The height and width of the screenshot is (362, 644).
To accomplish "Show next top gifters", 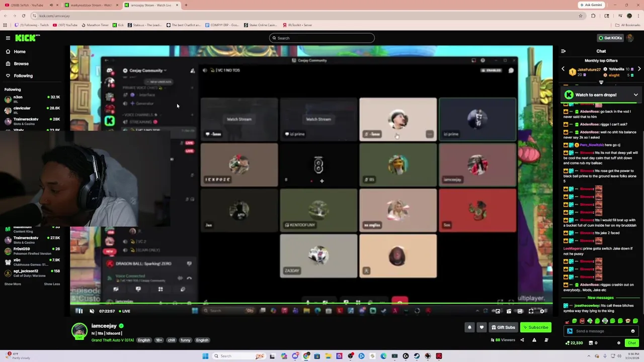I will pos(639,69).
